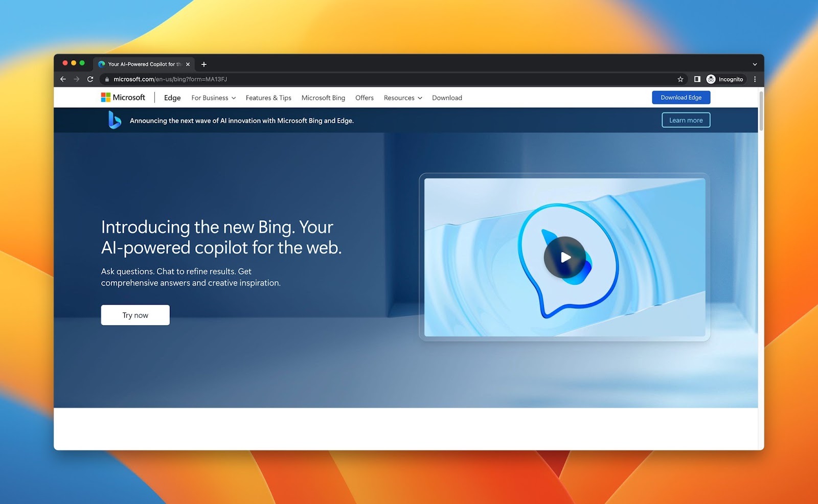818x504 pixels.
Task: Click the Bing video thumbnail frame
Action: pos(564,257)
